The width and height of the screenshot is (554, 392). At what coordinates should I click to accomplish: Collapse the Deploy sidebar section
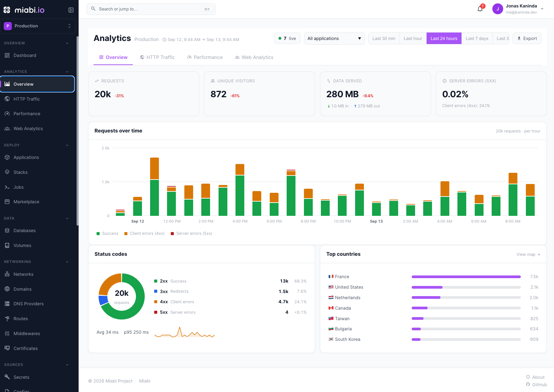click(x=67, y=145)
